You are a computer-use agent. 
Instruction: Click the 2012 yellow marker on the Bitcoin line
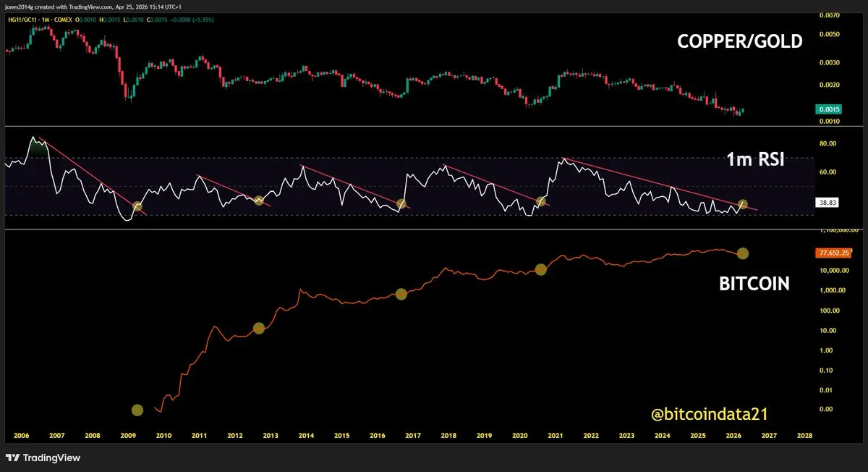point(259,328)
